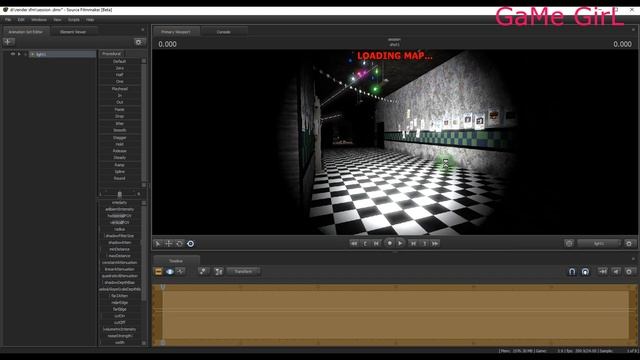Viewport: 640px width, 360px height.
Task: Open the Scripts menu
Action: (x=74, y=20)
